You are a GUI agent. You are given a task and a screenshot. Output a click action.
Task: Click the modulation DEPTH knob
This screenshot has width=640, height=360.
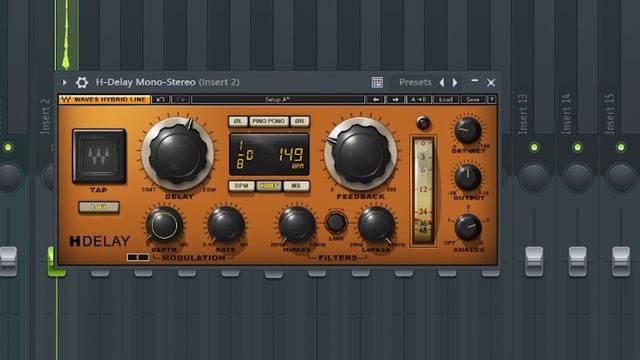point(164,225)
